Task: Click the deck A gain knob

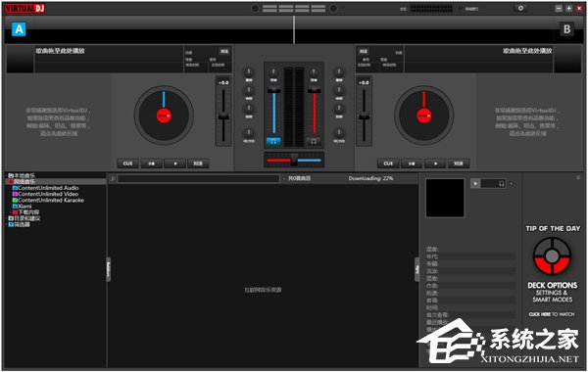Action: (273, 71)
